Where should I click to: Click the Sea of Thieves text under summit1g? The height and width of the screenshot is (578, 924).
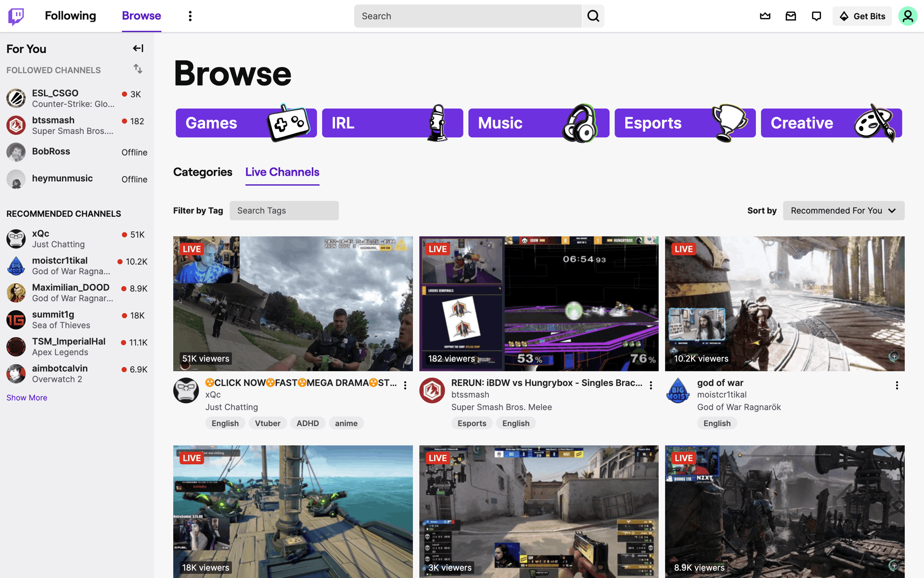point(61,326)
